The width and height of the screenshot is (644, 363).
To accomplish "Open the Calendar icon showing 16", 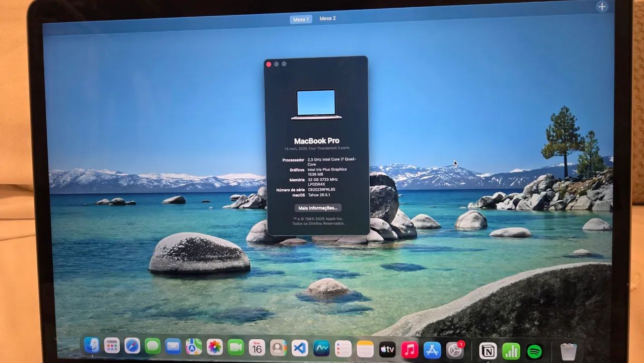I will (257, 347).
